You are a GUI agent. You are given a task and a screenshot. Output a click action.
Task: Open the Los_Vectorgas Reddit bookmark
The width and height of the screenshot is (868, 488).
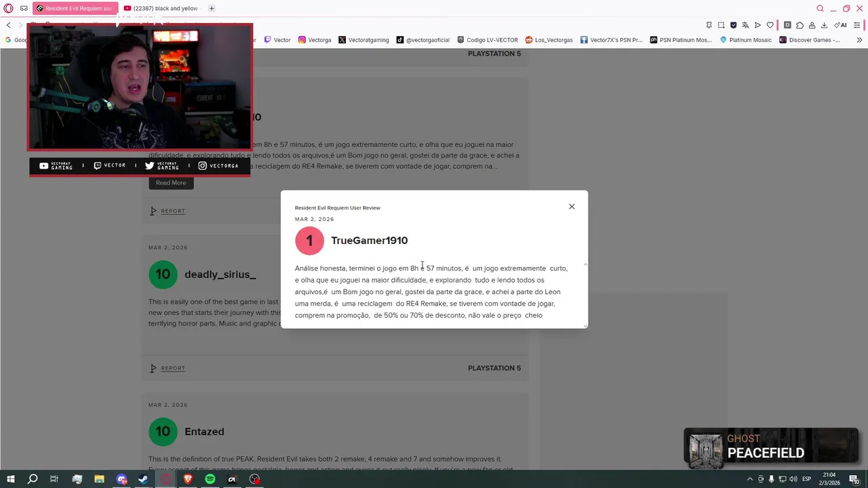549,40
